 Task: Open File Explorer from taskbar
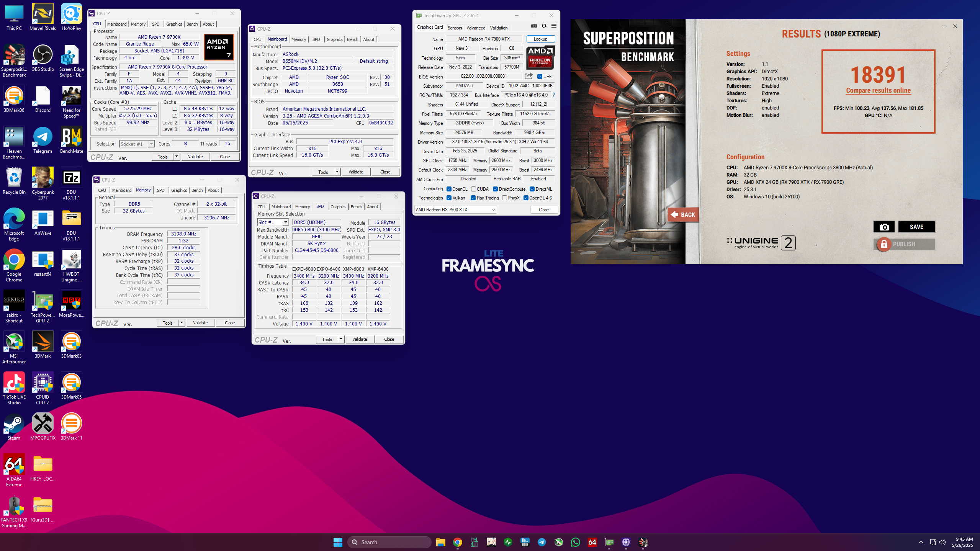pyautogui.click(x=440, y=542)
